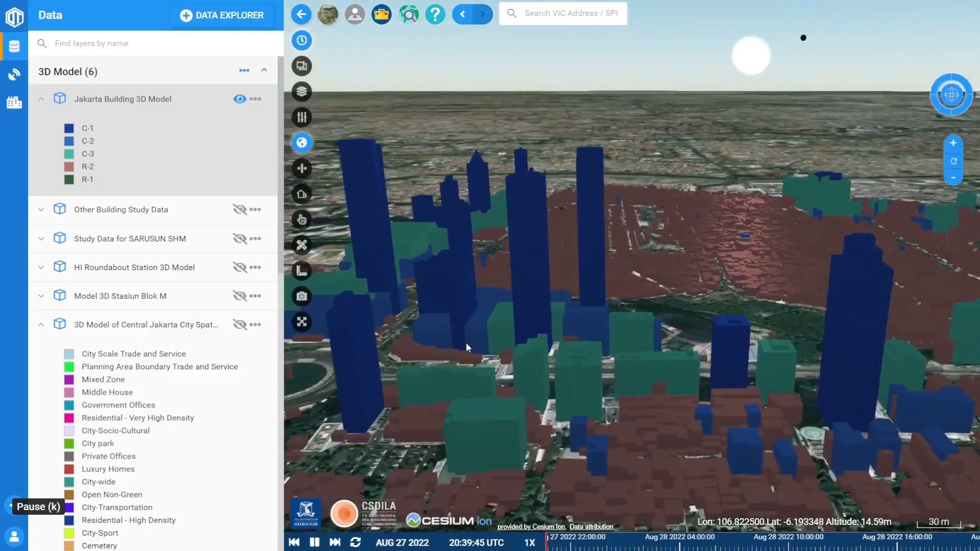Show the Study Data for SARUSUN SHM layer
Screen dimensions: 980x551
pyautogui.click(x=239, y=238)
